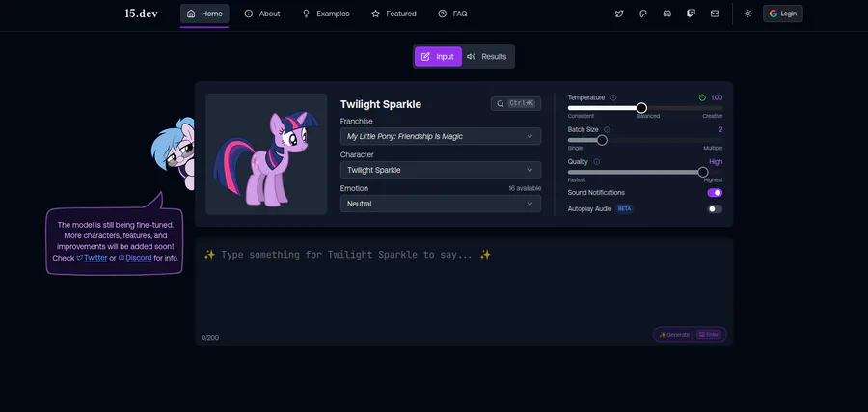This screenshot has width=868, height=412.
Task: Click the '0/200' character counter
Action: (x=210, y=338)
